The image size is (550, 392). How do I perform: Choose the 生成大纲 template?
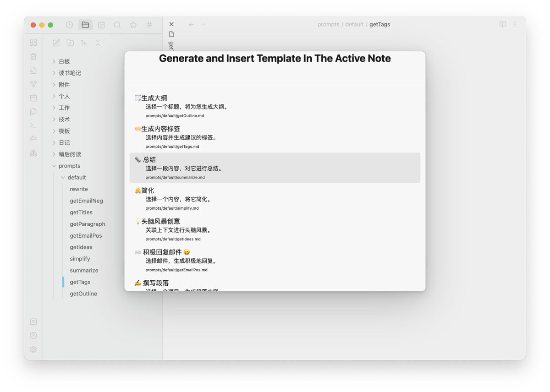click(275, 106)
